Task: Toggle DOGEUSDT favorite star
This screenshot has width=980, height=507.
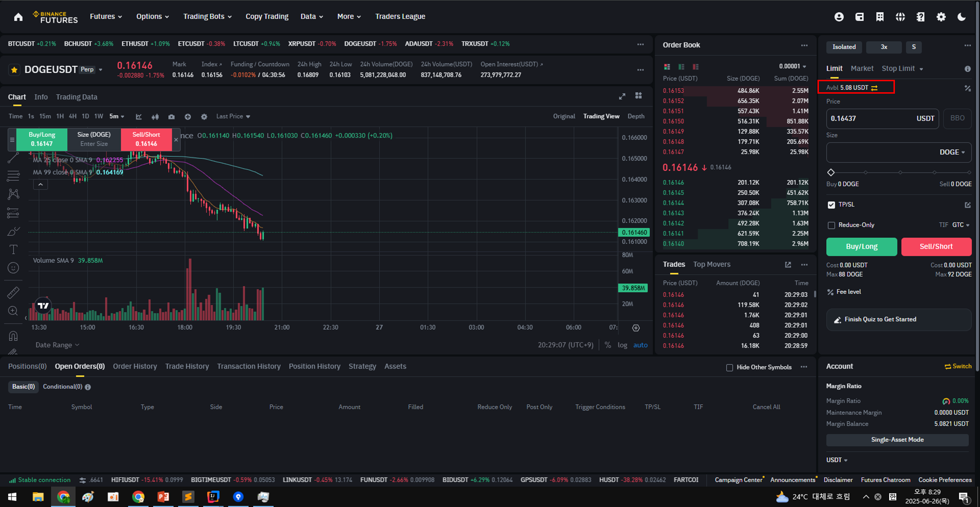Action: 14,70
